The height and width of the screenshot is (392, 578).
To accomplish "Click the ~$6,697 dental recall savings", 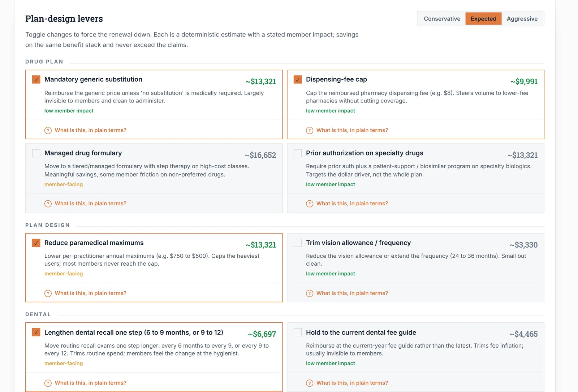I will point(262,334).
